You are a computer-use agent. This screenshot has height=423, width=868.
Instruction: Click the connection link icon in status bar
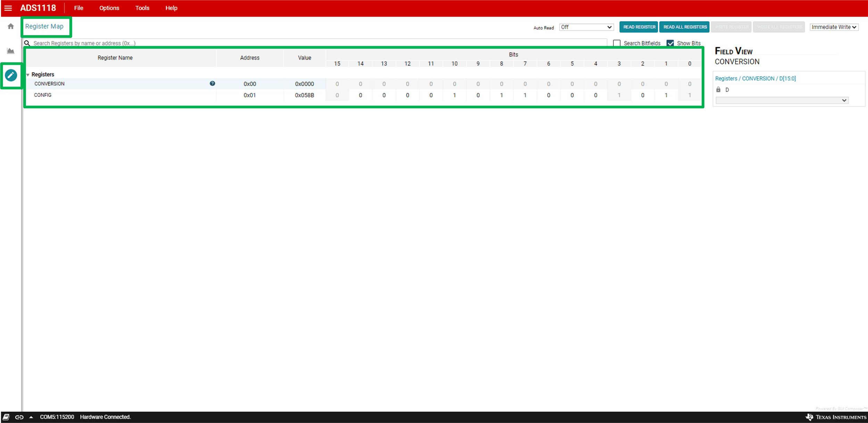coord(19,417)
